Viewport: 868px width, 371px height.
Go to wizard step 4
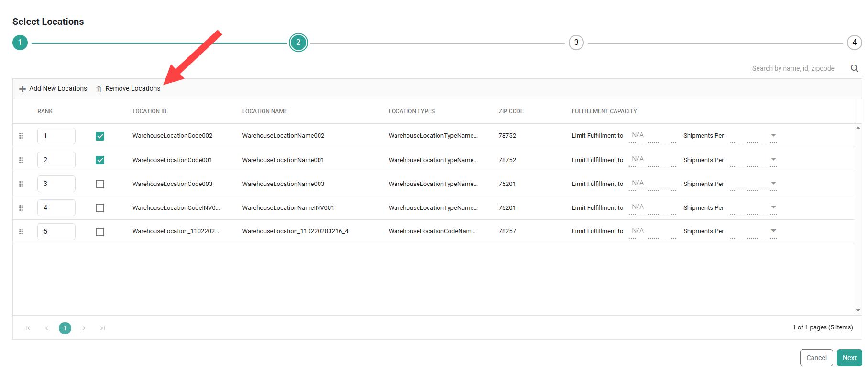(x=855, y=43)
